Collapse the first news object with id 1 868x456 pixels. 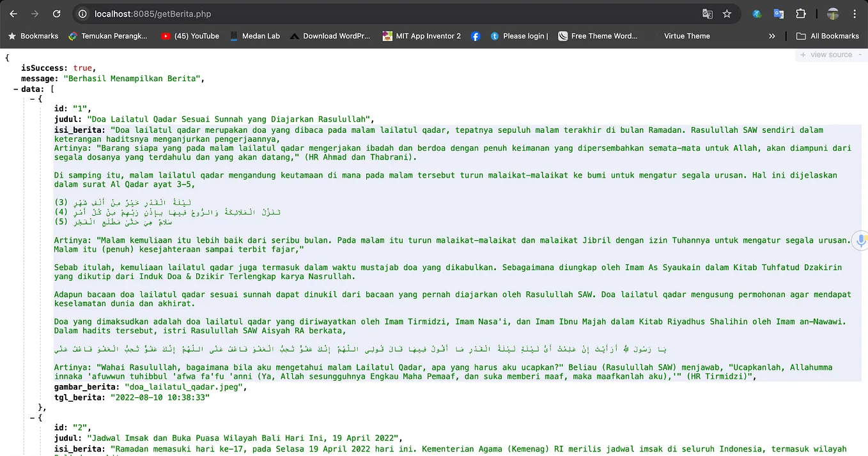33,99
